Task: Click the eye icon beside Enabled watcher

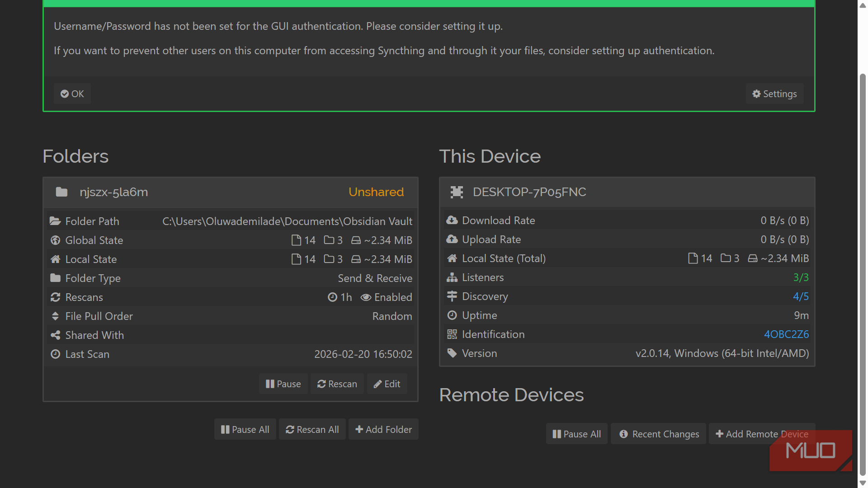Action: 366,297
